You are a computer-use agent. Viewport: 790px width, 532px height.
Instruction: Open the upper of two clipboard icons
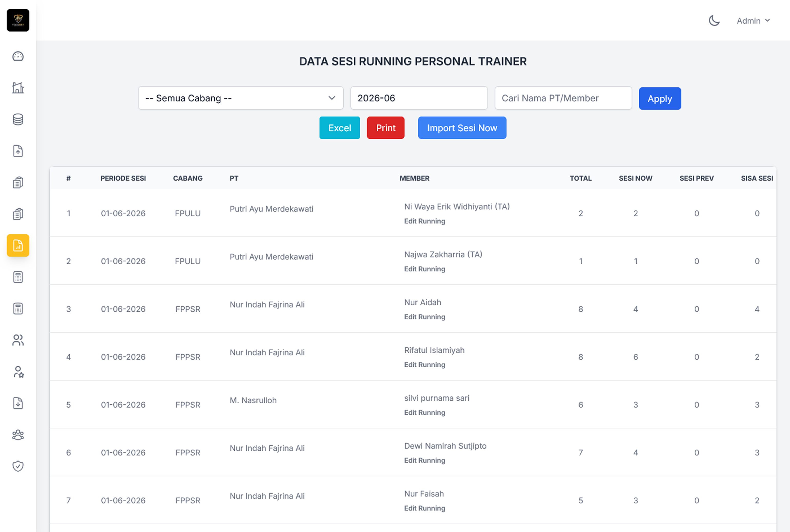click(18, 182)
